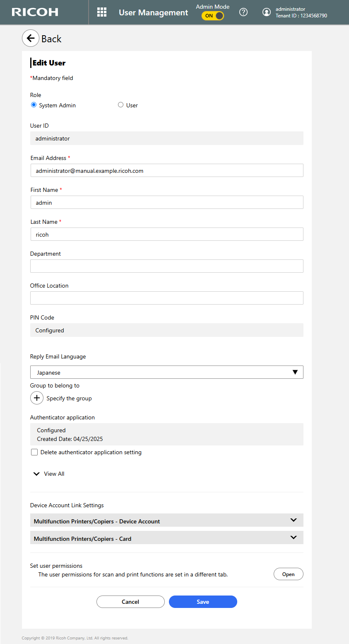The image size is (349, 644).
Task: Click the Save button
Action: click(x=203, y=602)
